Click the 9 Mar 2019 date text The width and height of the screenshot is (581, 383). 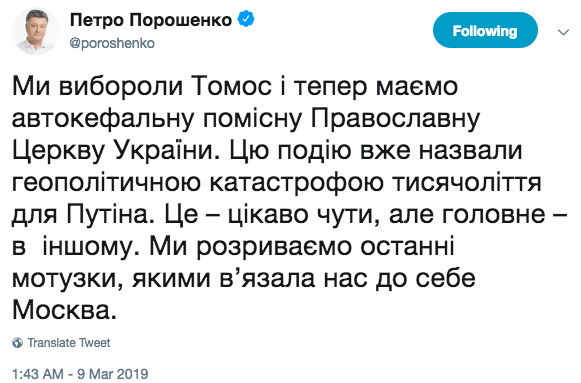[x=113, y=374]
